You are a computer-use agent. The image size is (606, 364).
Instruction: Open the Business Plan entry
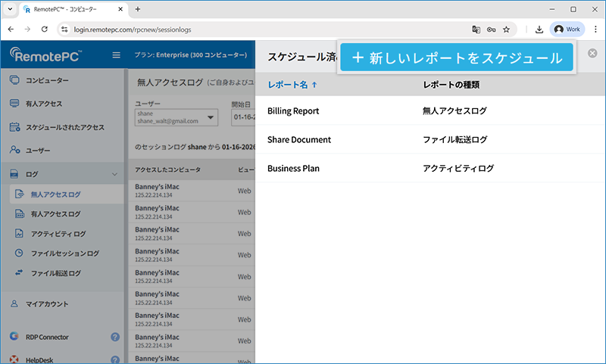pos(293,168)
